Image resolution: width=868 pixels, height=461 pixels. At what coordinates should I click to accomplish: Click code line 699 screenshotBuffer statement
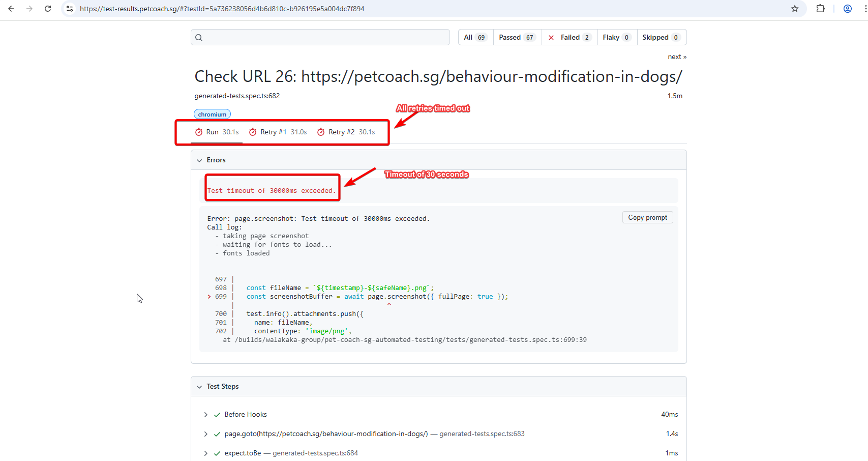377,297
